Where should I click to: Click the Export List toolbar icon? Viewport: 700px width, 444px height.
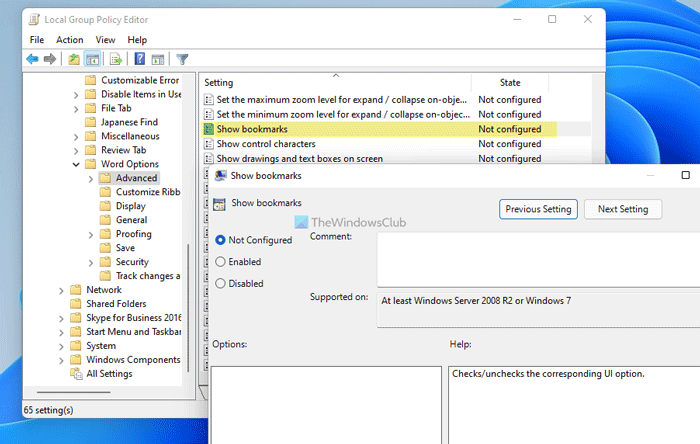point(116,59)
